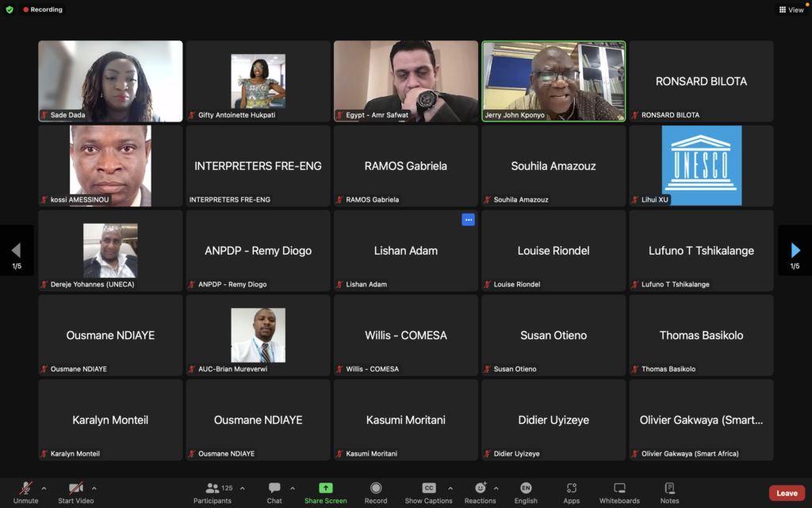
Task: Open the View layout menu
Action: pyautogui.click(x=791, y=10)
